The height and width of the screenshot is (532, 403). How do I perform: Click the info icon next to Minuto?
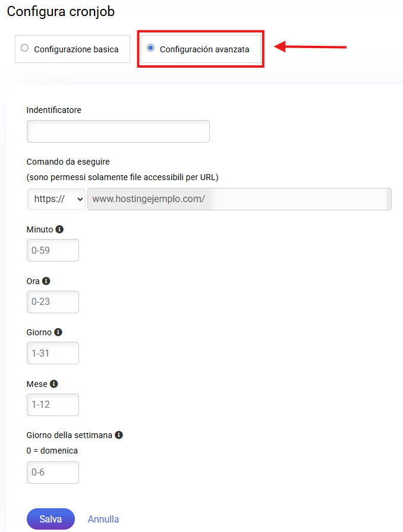(59, 229)
